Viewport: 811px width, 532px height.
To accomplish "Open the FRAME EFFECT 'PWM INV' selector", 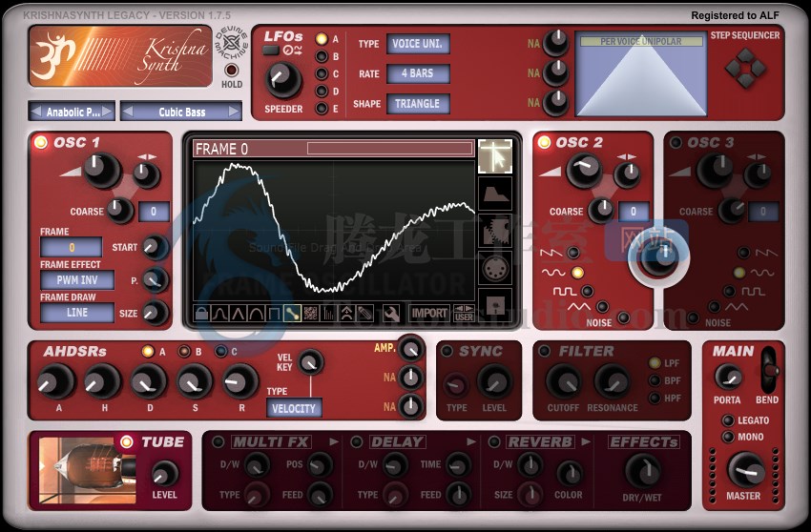I will tap(77, 279).
